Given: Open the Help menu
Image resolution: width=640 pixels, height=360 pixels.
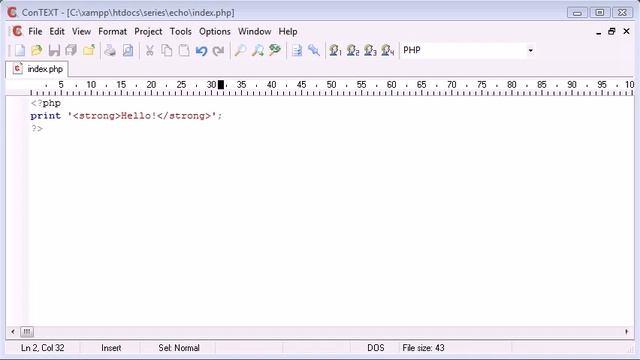Looking at the screenshot, I should coord(288,31).
